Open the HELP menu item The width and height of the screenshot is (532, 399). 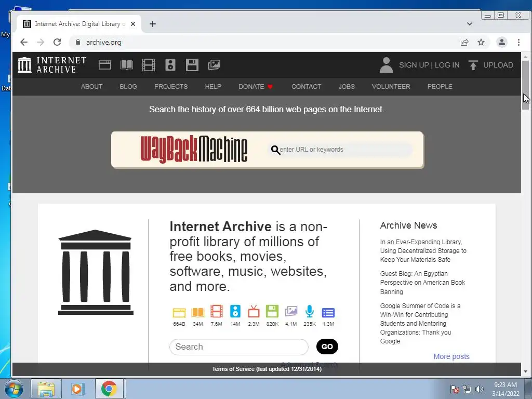(213, 87)
